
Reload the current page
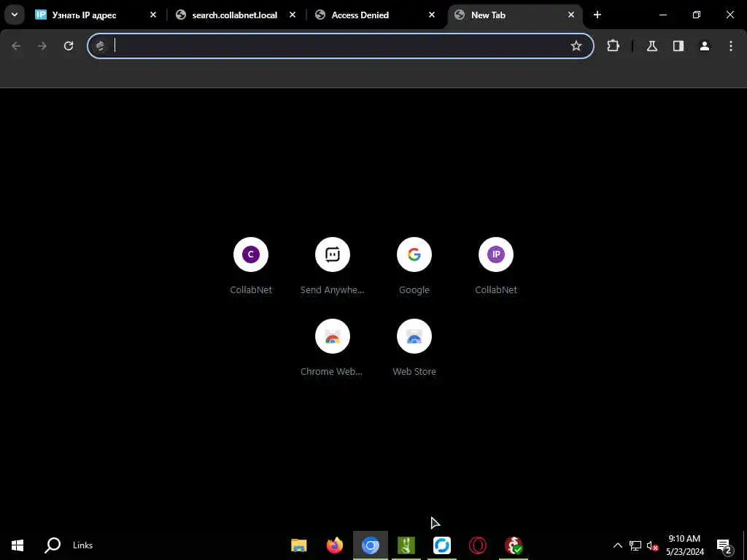pos(69,46)
